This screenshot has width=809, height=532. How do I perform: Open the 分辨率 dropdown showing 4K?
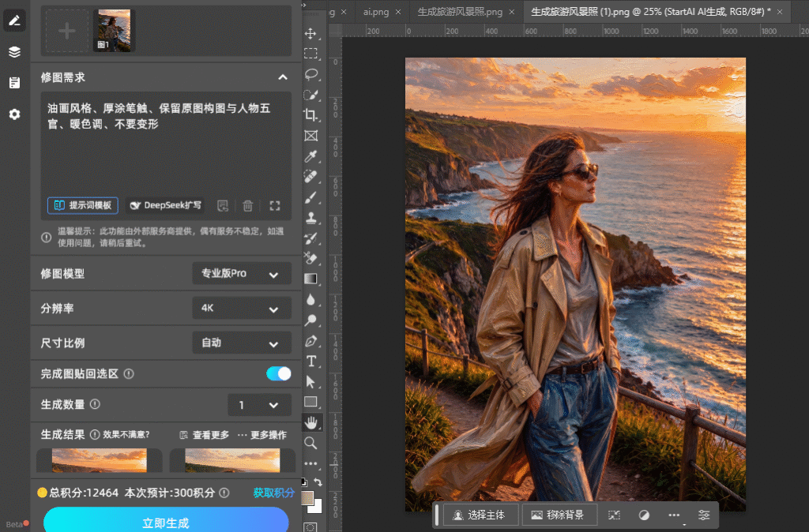242,309
